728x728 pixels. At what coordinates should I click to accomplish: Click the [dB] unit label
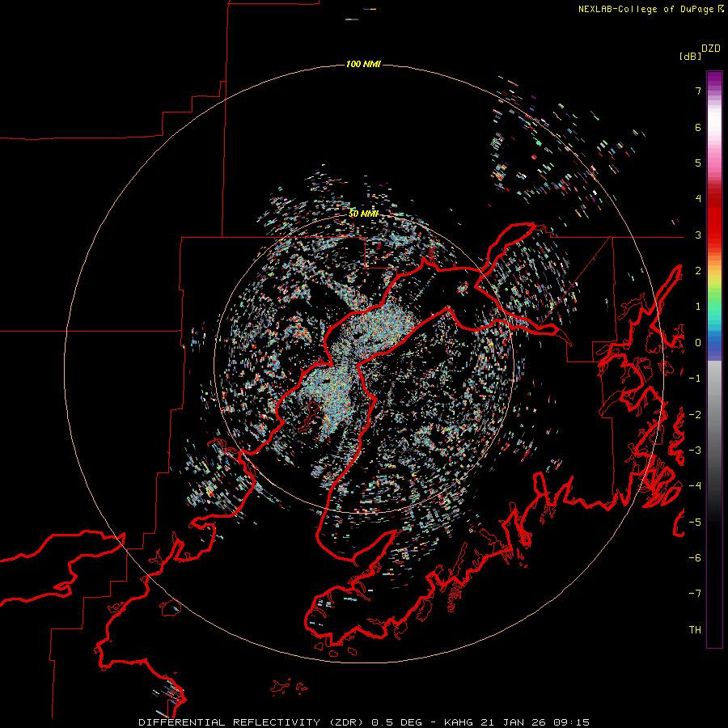pos(690,57)
